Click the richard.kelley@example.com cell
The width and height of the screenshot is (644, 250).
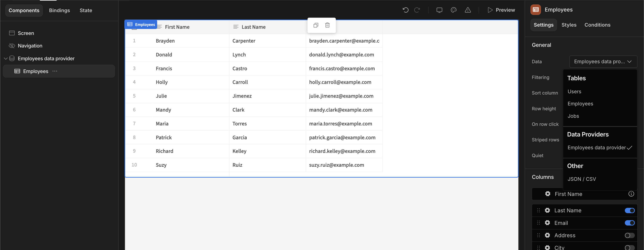click(344, 151)
